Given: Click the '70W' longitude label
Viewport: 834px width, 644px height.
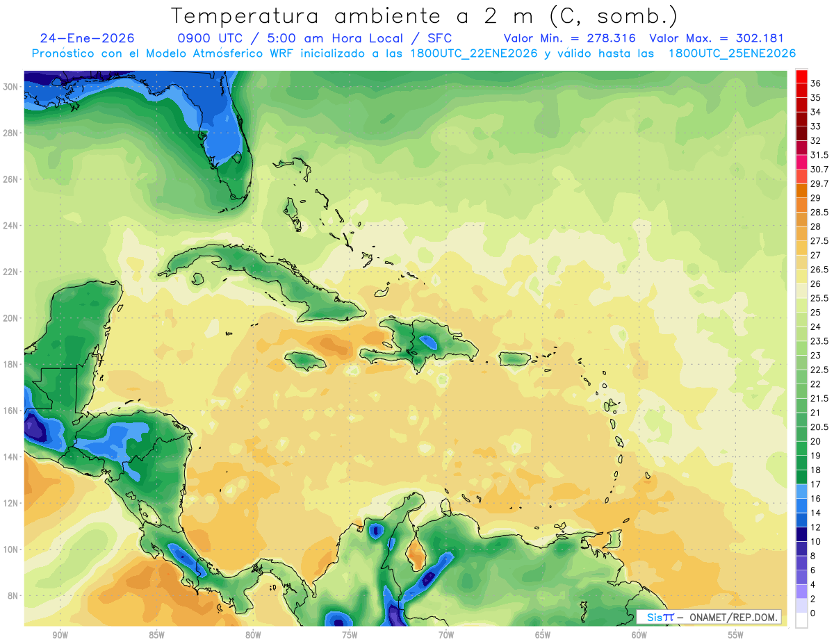Looking at the screenshot, I should (x=446, y=635).
